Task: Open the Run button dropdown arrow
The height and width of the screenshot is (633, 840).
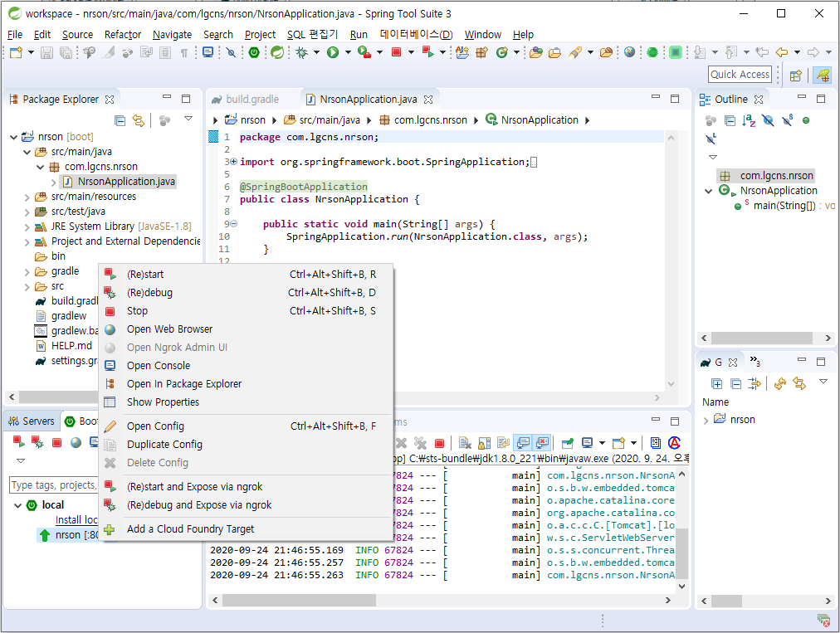Action: pos(348,52)
